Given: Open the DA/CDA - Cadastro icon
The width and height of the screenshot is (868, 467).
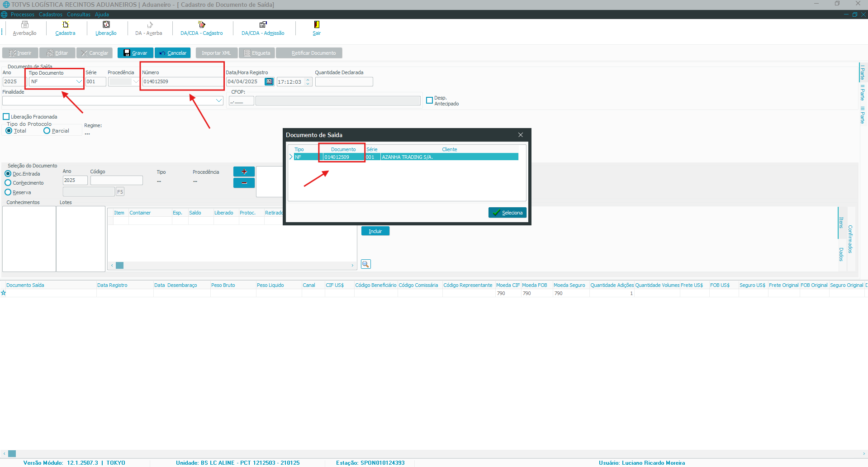Looking at the screenshot, I should (x=202, y=28).
